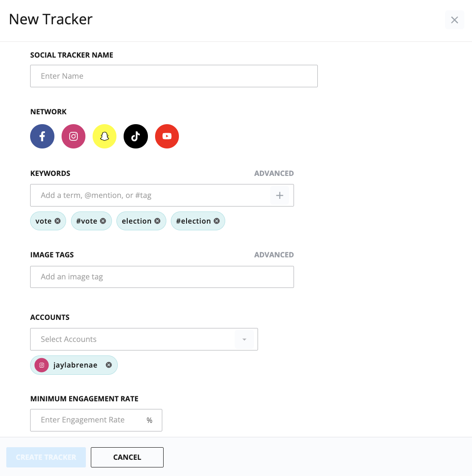Click the 'SOCIAL TRACKER NAME' label
The width and height of the screenshot is (472, 476).
pos(71,55)
